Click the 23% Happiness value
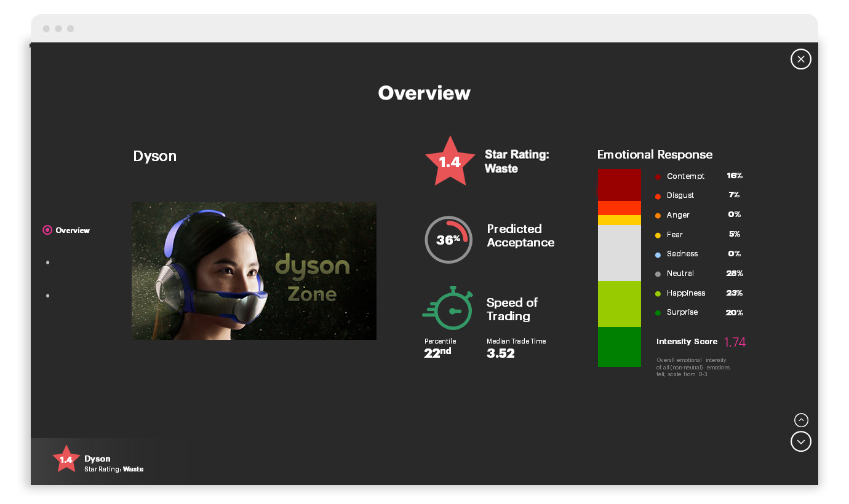Viewport: 849px width, 504px height. [735, 293]
